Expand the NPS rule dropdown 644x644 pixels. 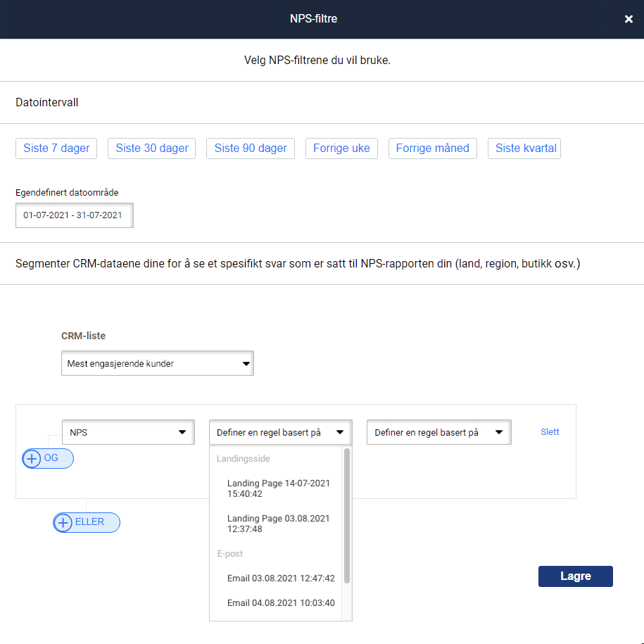click(128, 432)
